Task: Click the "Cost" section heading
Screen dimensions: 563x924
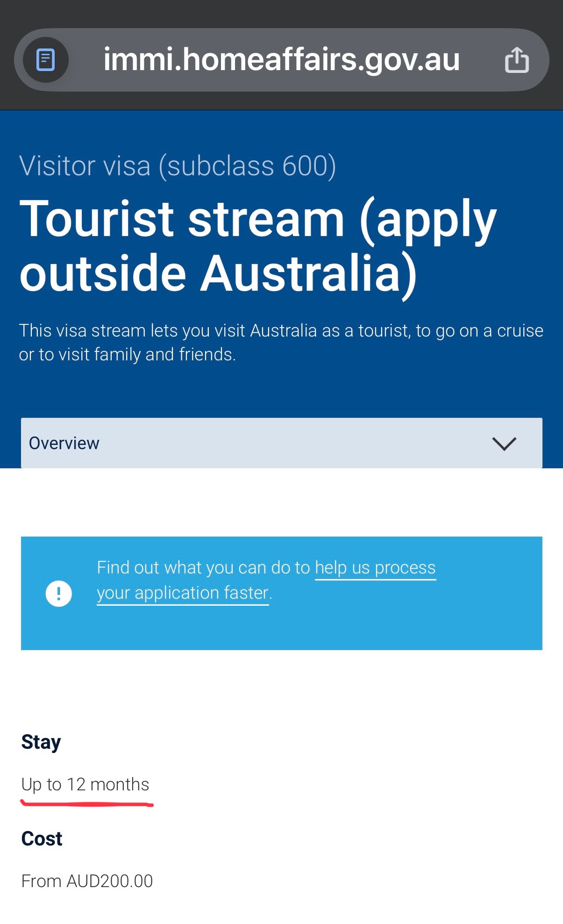Action: (42, 839)
